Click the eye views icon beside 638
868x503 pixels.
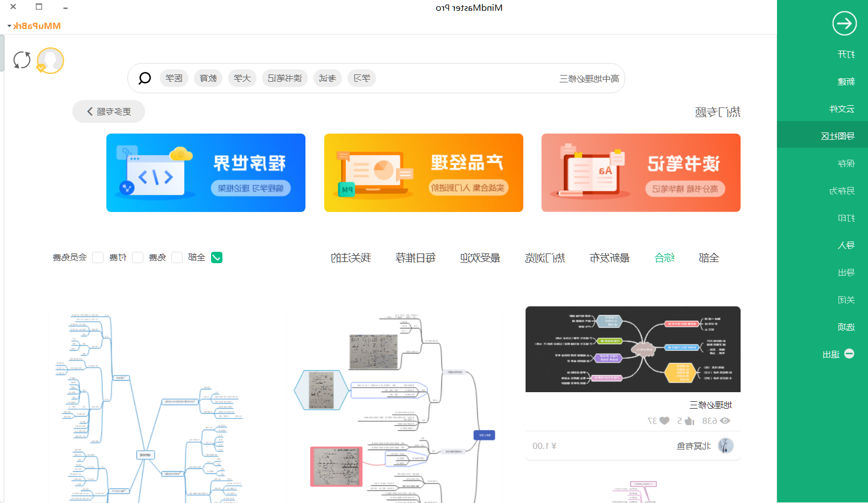pyautogui.click(x=725, y=421)
